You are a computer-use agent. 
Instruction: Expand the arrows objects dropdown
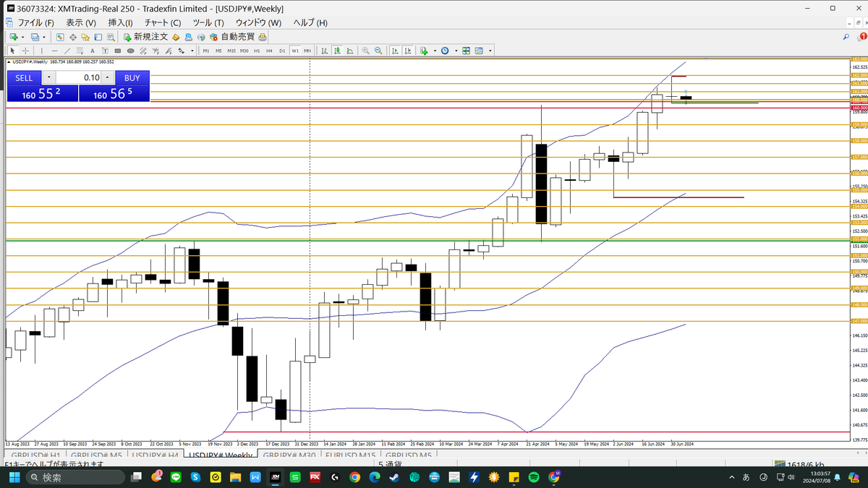pyautogui.click(x=192, y=51)
